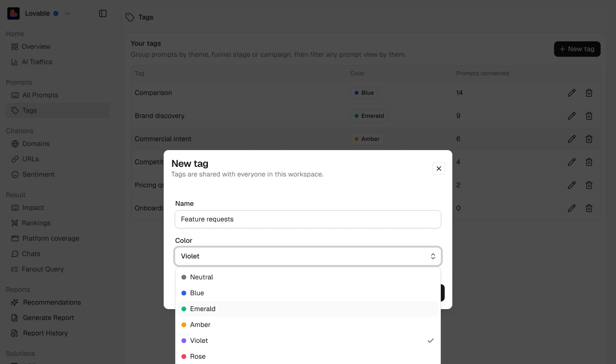
Task: Choose Amber color option
Action: (x=308, y=325)
